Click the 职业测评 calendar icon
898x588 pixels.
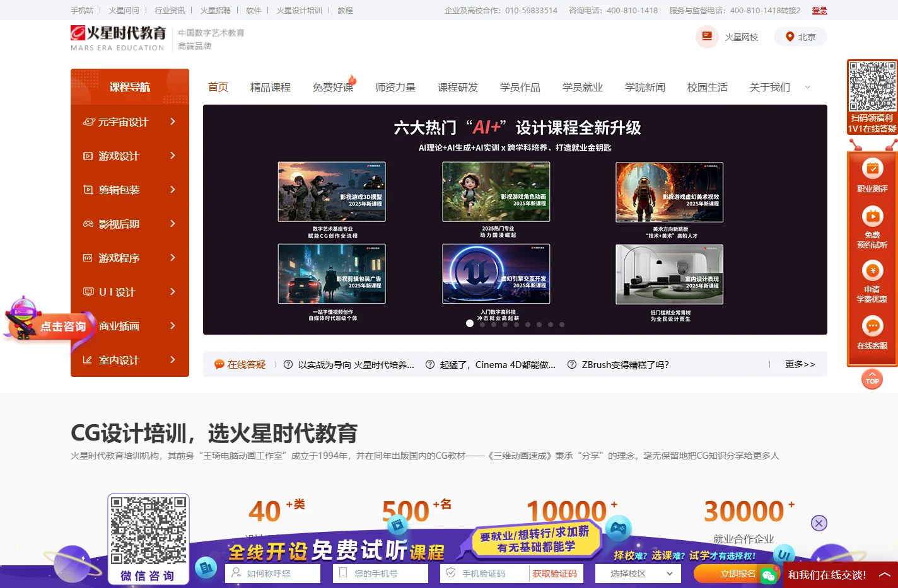(873, 168)
